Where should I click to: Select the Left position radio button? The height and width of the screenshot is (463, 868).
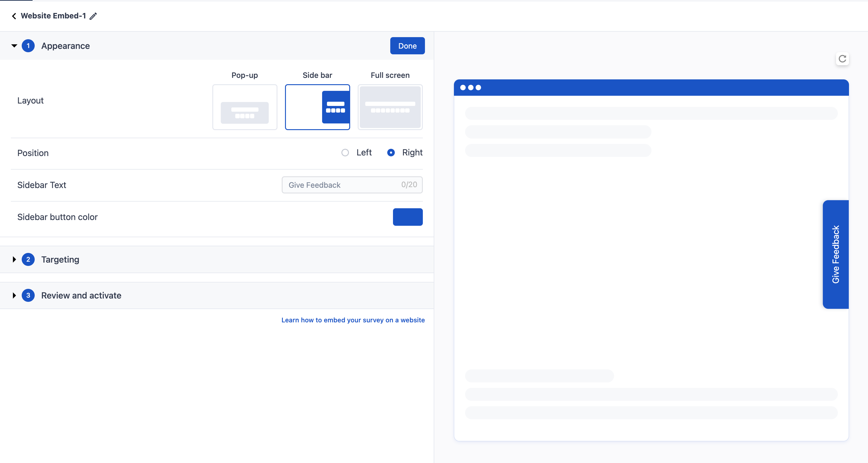pos(345,153)
